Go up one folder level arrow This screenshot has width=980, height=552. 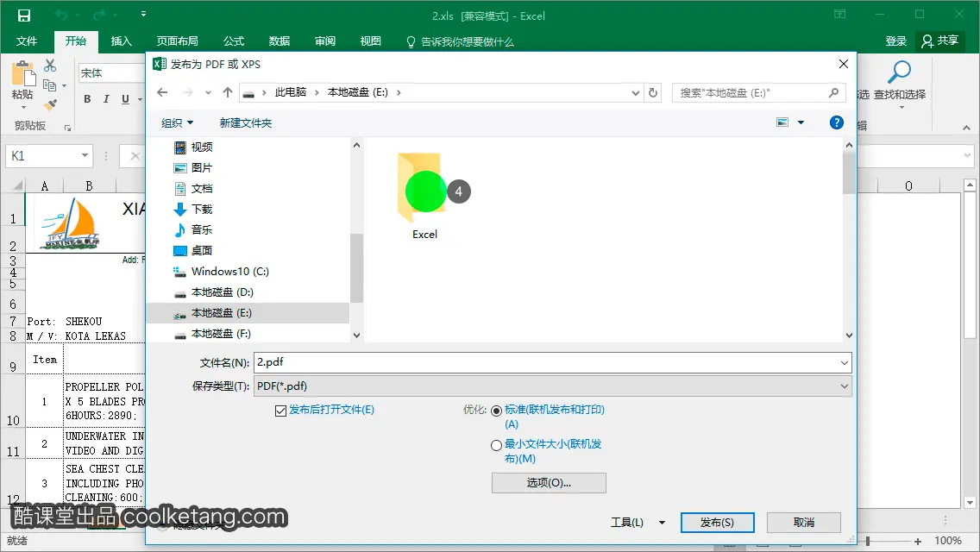click(x=228, y=92)
